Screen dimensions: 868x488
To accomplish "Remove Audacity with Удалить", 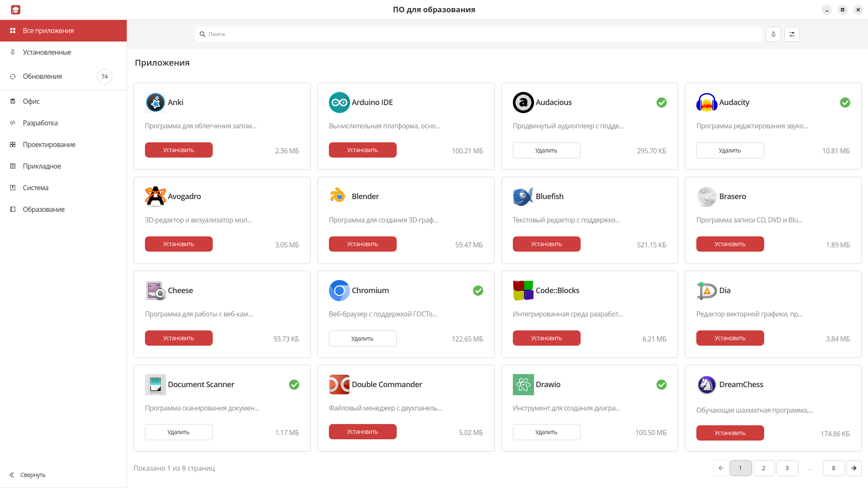I will (x=730, y=150).
